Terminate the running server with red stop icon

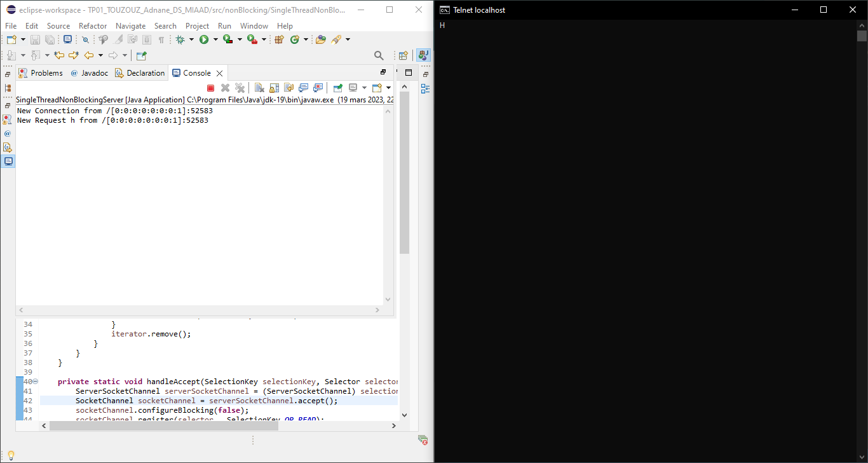[x=211, y=88]
